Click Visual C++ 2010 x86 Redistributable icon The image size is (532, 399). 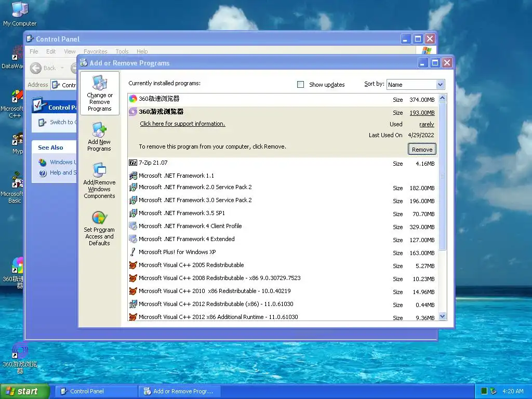[x=133, y=291]
